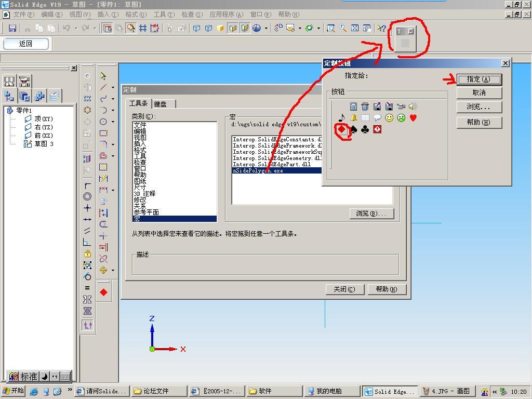Click the 浏览(B)... button under macro list
Viewport: 532px width, 399px height.
[x=371, y=214]
